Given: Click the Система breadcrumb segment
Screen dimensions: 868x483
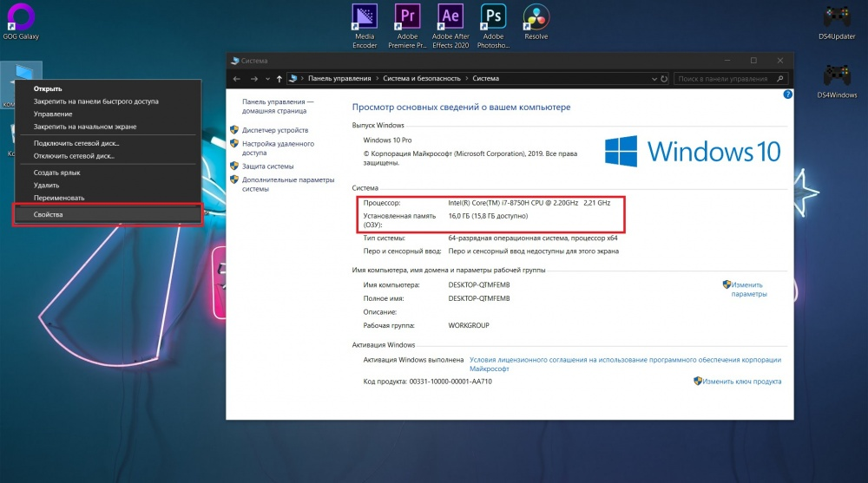Looking at the screenshot, I should point(485,79).
